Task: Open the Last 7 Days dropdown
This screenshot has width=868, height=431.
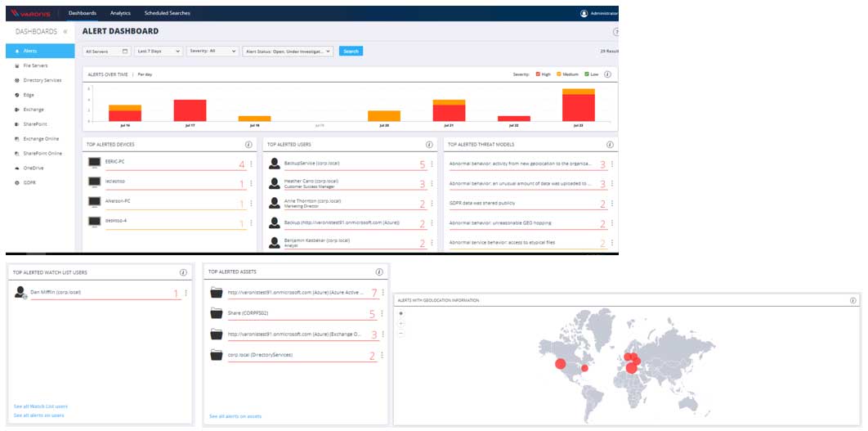Action: coord(159,51)
